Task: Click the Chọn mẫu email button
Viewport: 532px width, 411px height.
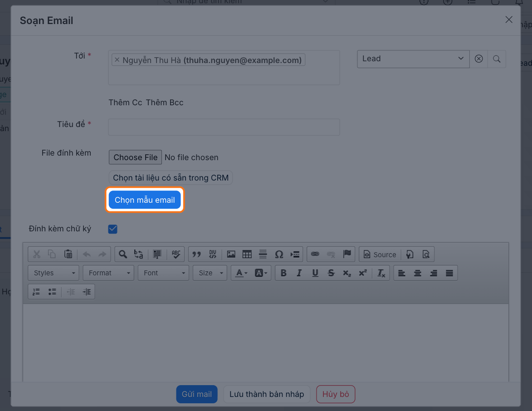Action: [x=145, y=200]
